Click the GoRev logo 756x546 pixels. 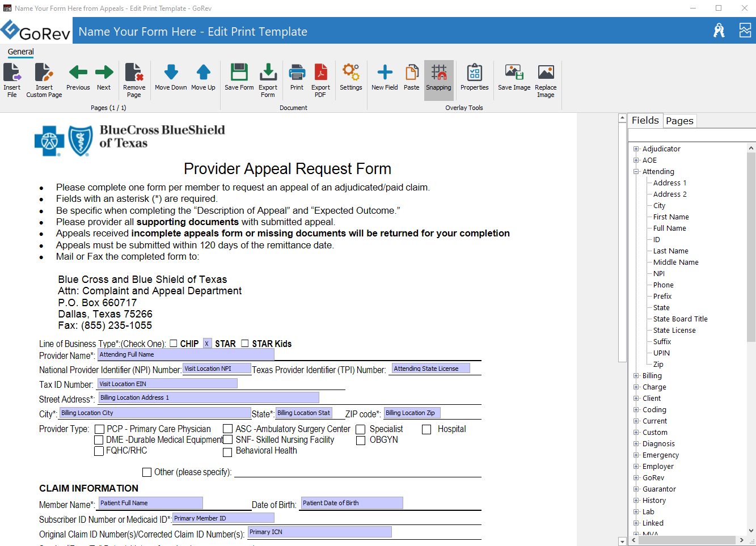(35, 31)
